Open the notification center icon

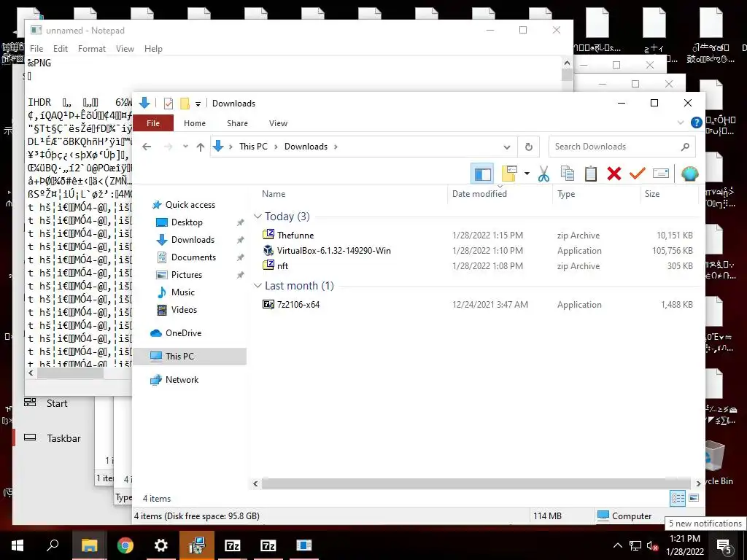coord(724,545)
